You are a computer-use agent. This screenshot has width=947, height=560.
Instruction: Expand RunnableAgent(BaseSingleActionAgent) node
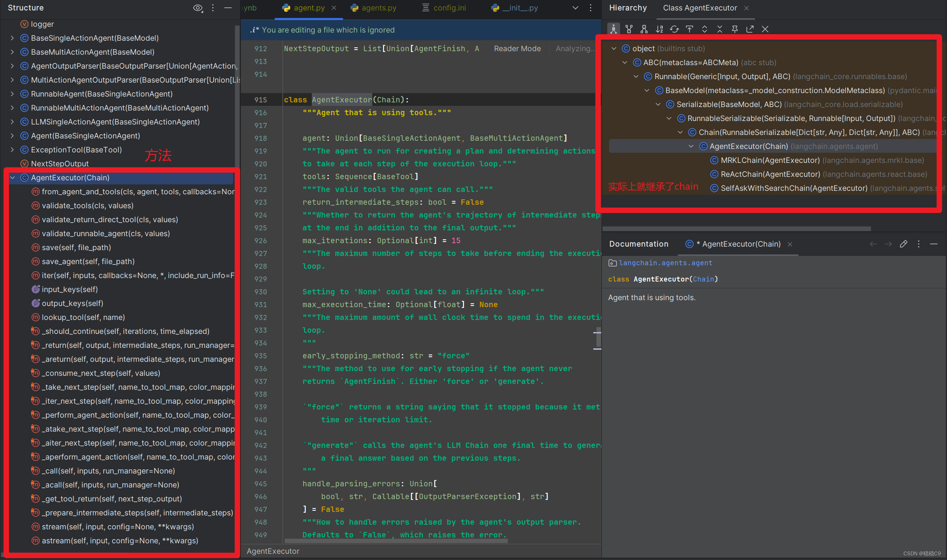click(x=12, y=94)
